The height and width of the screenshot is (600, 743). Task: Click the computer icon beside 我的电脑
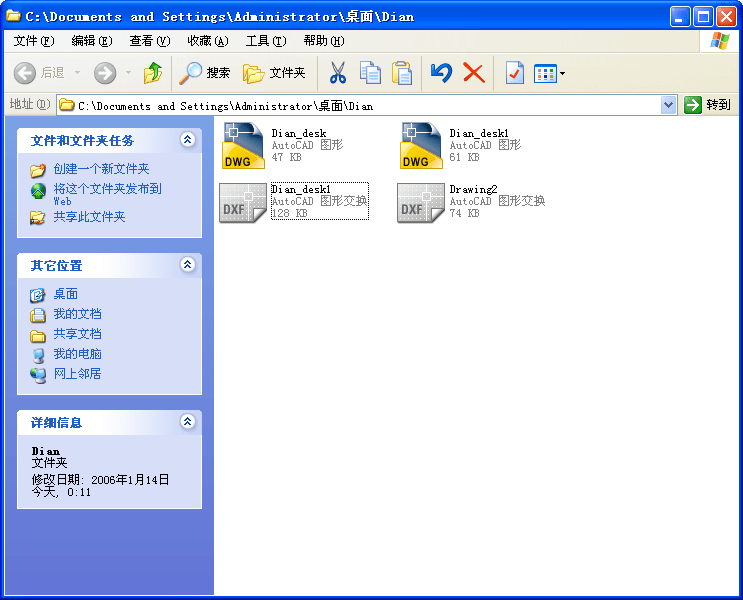(x=38, y=355)
